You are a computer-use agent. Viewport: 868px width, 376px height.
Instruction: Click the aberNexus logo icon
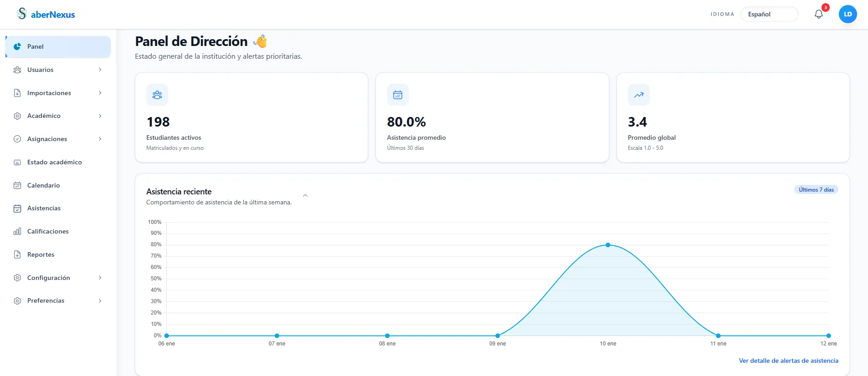tap(22, 14)
